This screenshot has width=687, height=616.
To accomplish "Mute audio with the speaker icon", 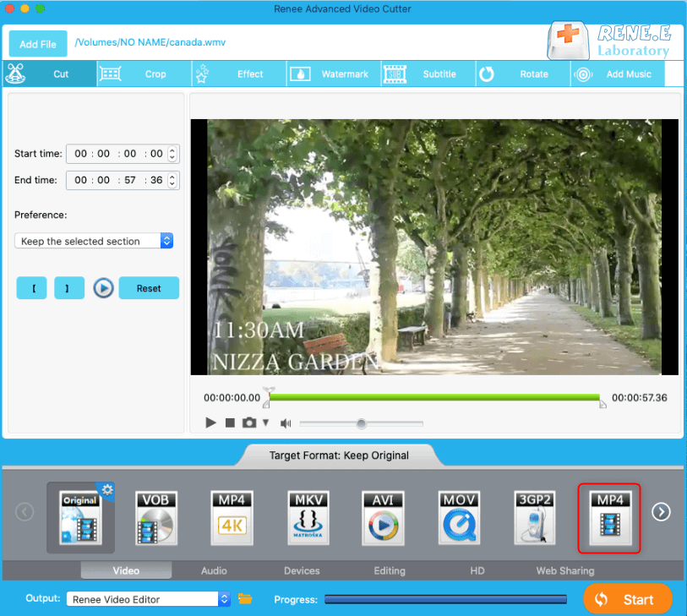I will click(x=286, y=423).
